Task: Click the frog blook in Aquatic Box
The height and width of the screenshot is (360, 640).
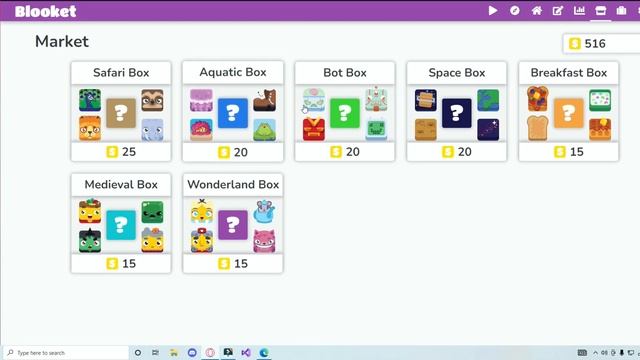Action: pos(264,130)
